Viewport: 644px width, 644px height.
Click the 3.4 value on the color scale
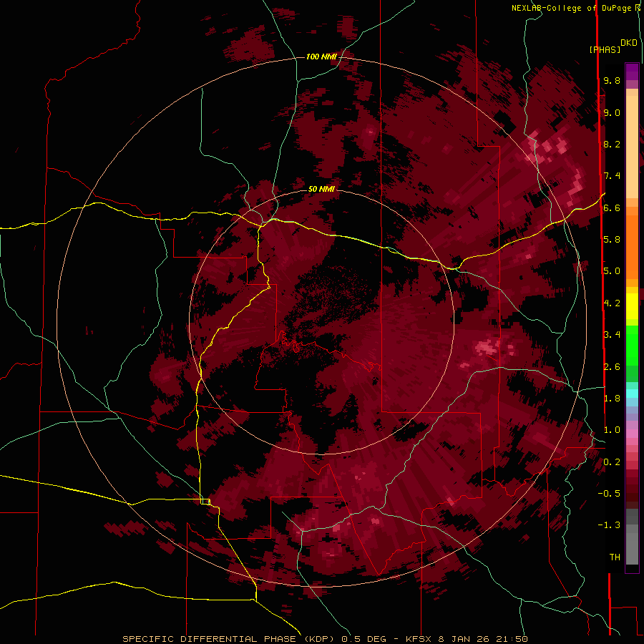click(x=612, y=335)
